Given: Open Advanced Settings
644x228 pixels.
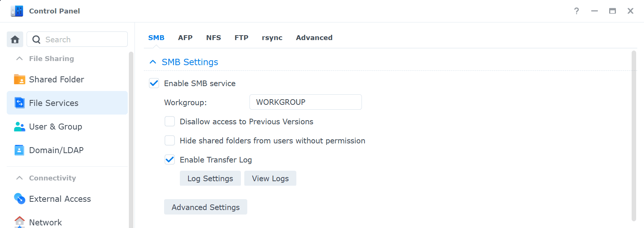Looking at the screenshot, I should 205,207.
